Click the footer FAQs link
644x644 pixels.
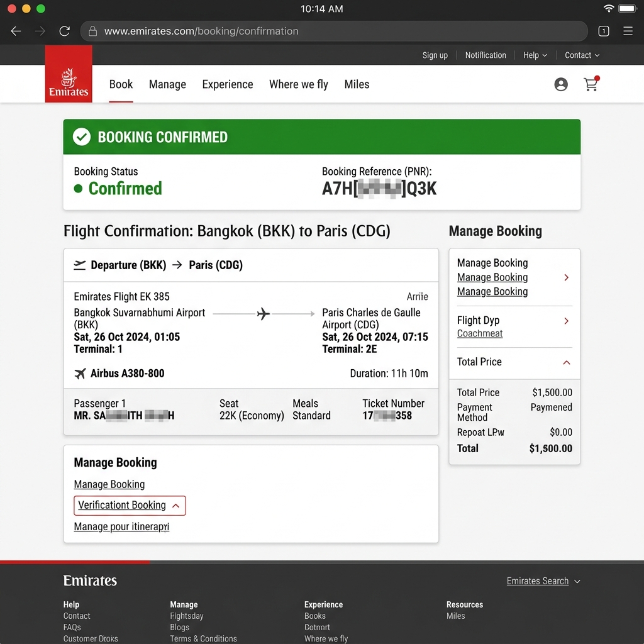point(72,627)
